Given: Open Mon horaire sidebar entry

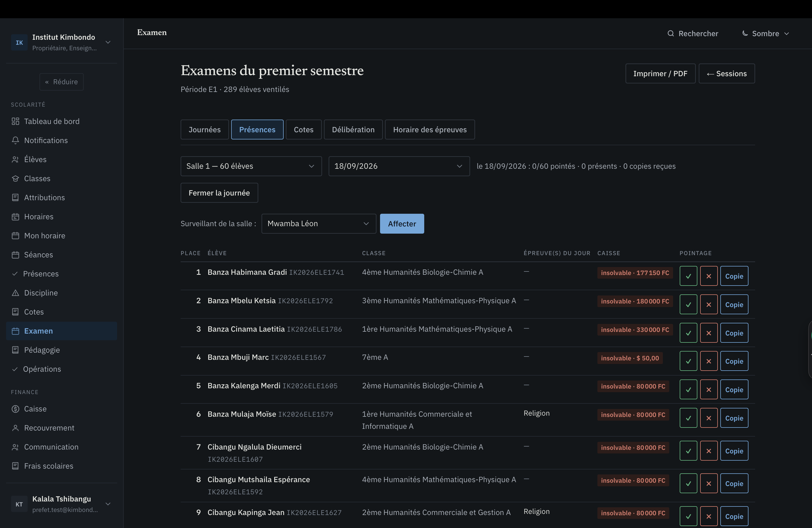Looking at the screenshot, I should [x=61, y=236].
